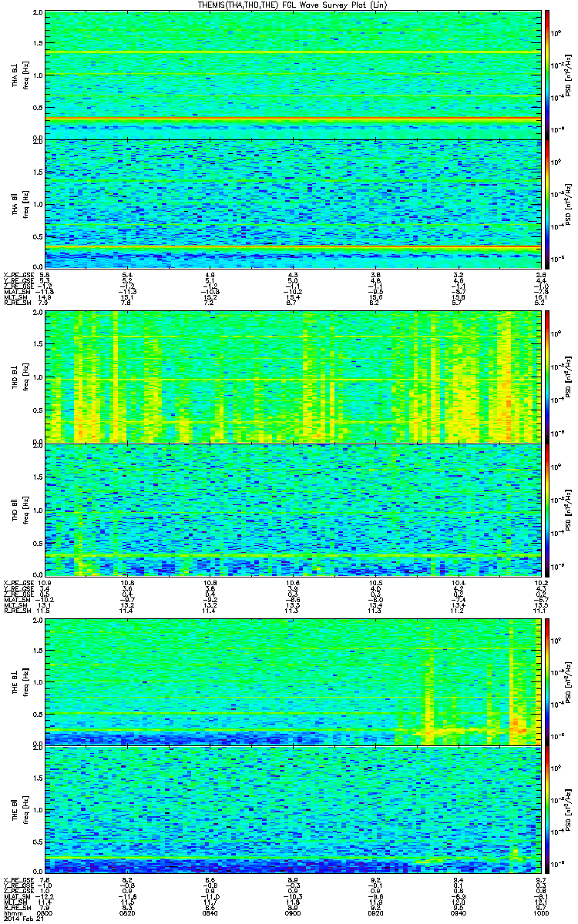Click the MLAT_SM row label under THE panels
Viewport: 578px width, 924px height.
click(x=17, y=896)
